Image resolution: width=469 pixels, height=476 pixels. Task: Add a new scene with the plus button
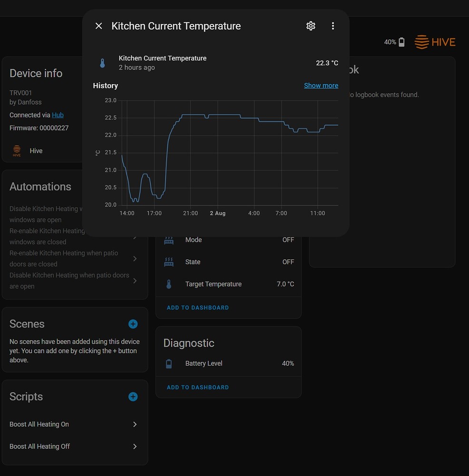click(133, 324)
